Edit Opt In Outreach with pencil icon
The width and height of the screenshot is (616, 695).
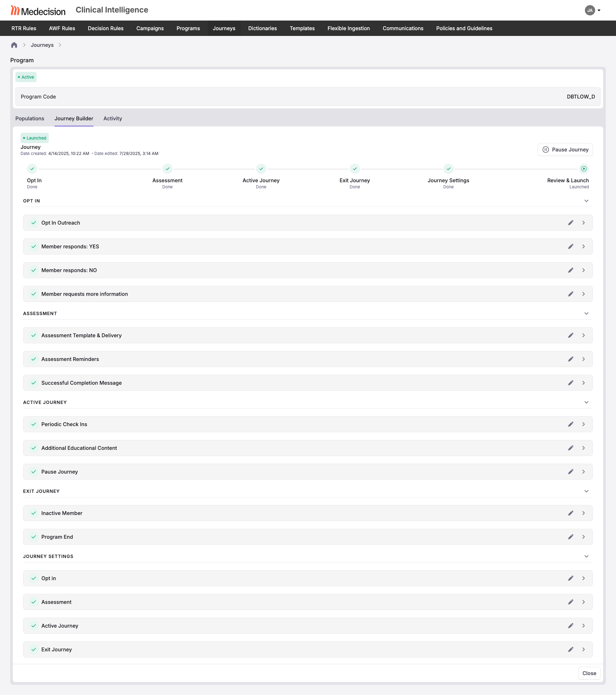570,223
